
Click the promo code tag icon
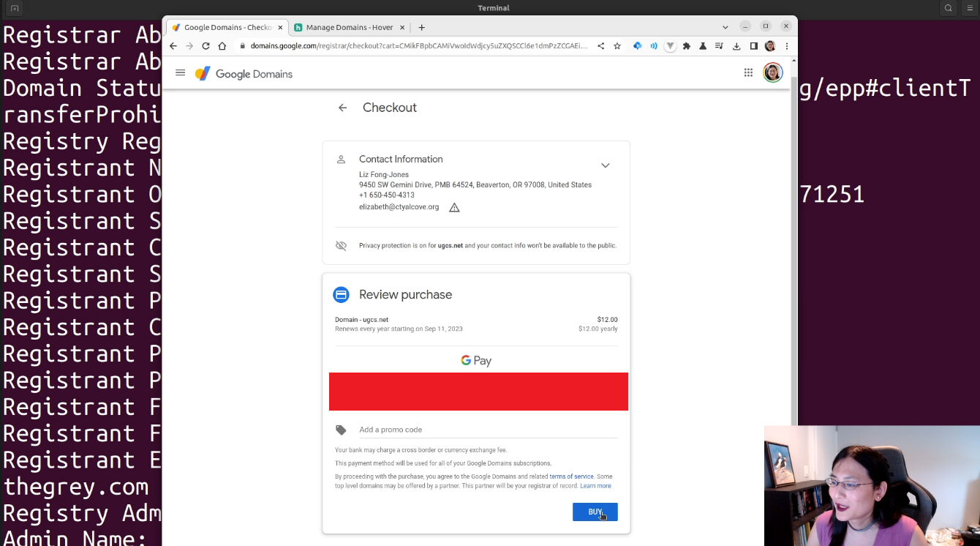click(x=341, y=430)
